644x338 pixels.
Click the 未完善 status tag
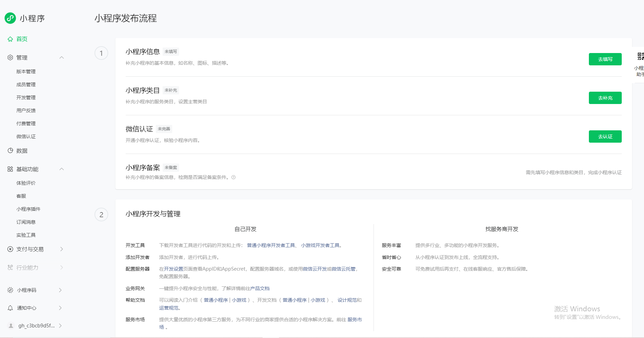pyautogui.click(x=164, y=129)
